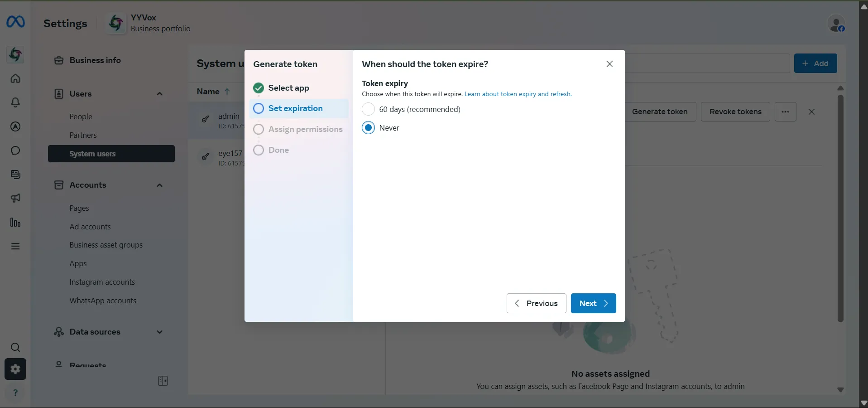Click the search magnifier icon

(15, 347)
